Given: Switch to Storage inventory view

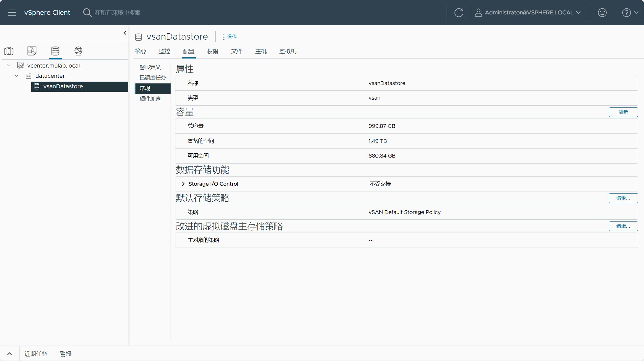Looking at the screenshot, I should [55, 51].
